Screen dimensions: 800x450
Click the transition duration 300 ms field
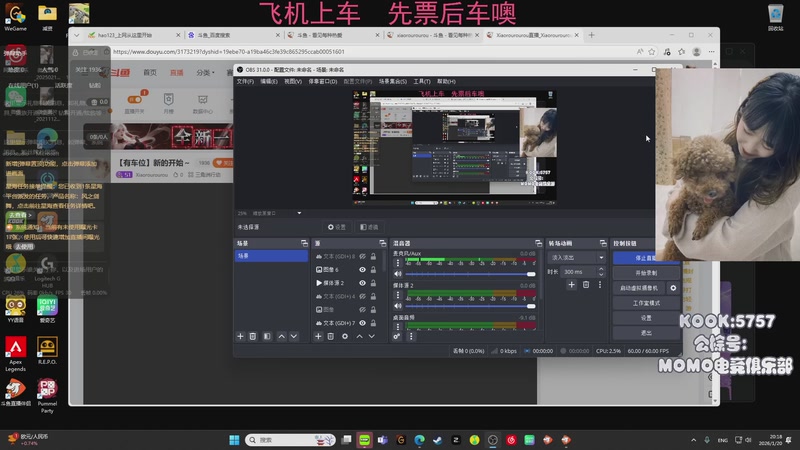click(579, 272)
